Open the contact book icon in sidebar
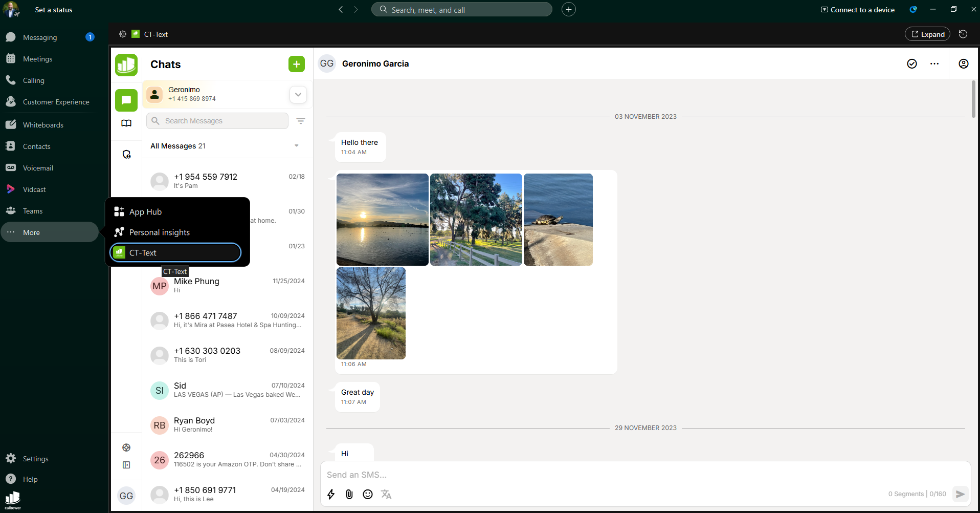Viewport: 980px width, 513px height. (126, 123)
